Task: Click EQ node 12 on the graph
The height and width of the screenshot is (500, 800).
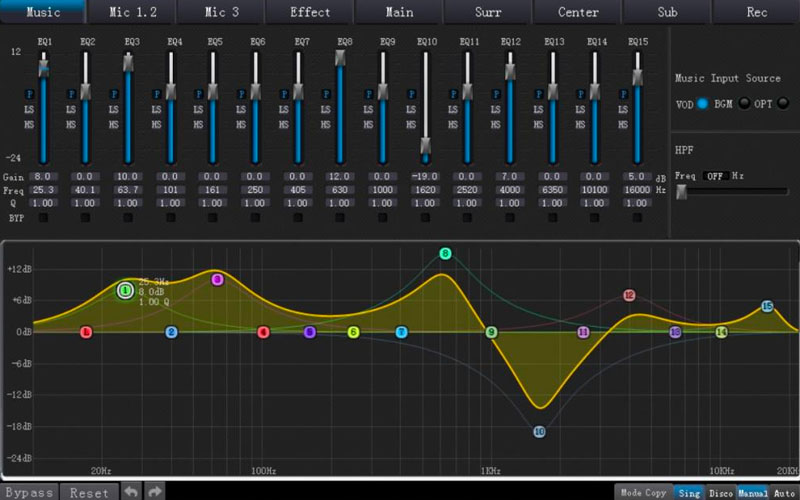Action: click(x=629, y=296)
